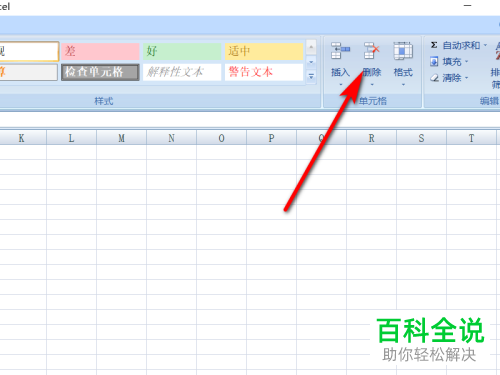Image resolution: width=500 pixels, height=375 pixels.
Task: Click the Format cells icon
Action: pyautogui.click(x=403, y=51)
